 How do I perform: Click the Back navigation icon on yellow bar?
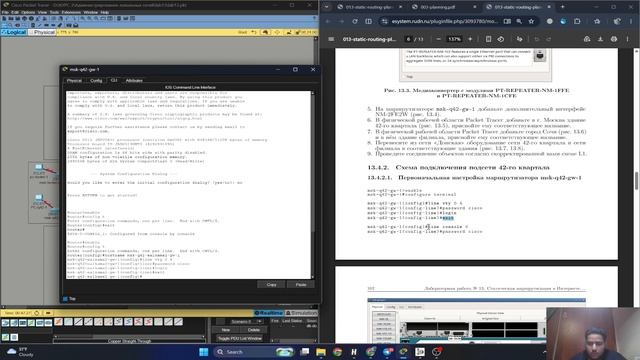coord(254,32)
